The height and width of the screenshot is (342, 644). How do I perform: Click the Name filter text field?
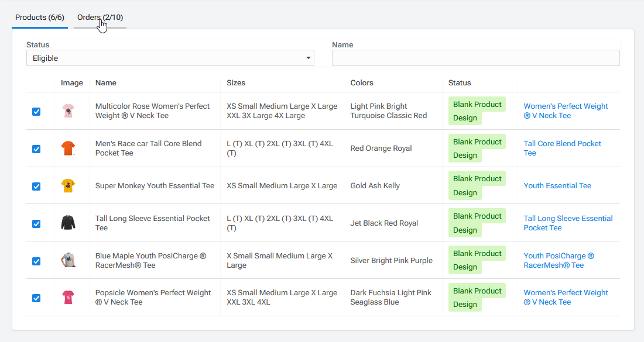[475, 58]
